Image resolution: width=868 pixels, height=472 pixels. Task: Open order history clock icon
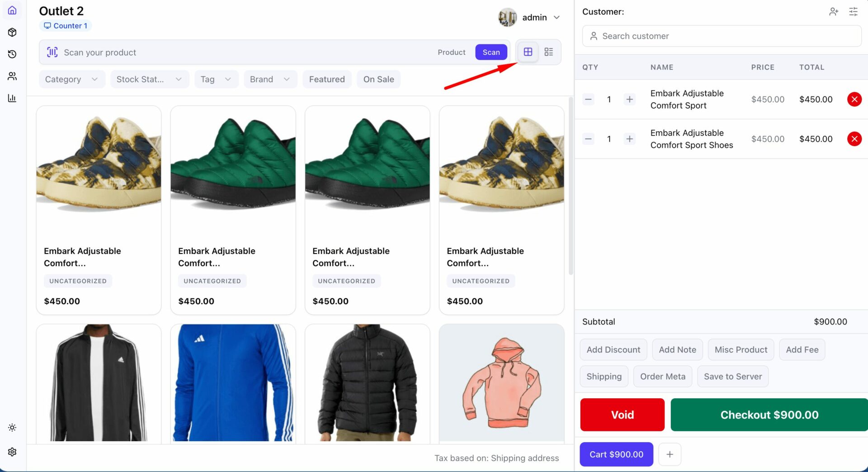pyautogui.click(x=12, y=54)
